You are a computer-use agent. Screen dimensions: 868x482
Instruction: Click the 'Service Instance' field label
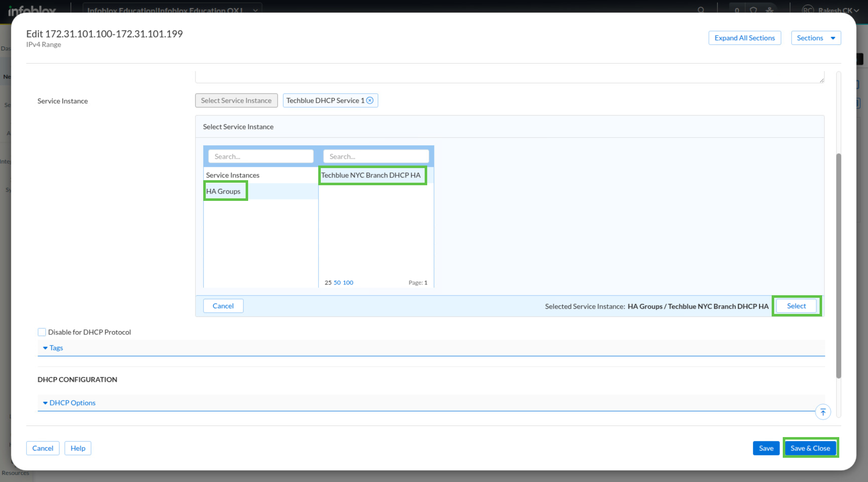click(62, 101)
